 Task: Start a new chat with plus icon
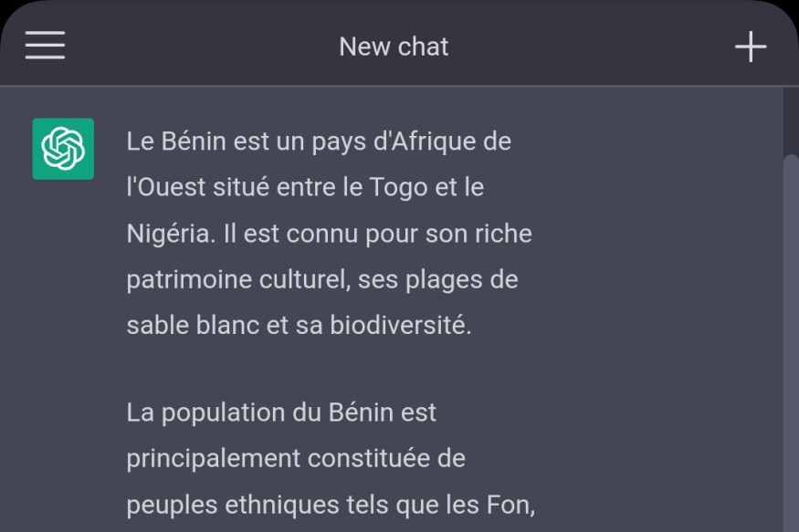coord(751,47)
